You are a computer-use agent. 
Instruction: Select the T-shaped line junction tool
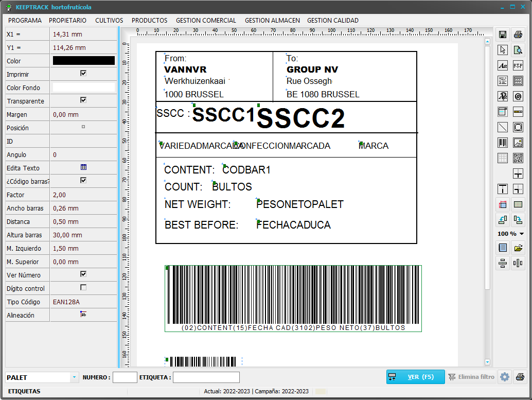503,189
